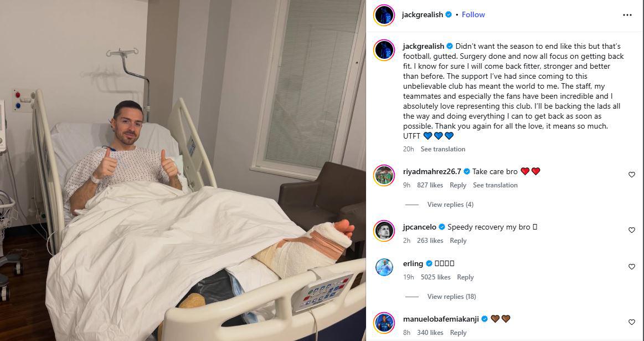Open jpcancelo's profile avatar
The width and height of the screenshot is (644, 341).
(384, 231)
